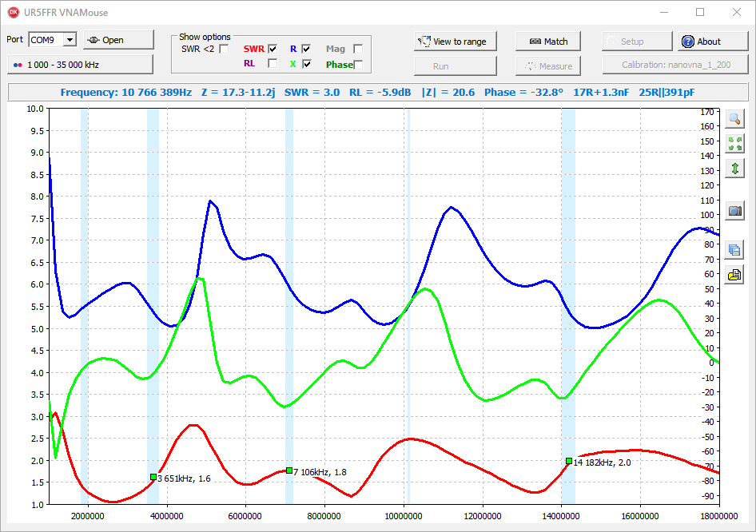The height and width of the screenshot is (532, 756).
Task: Click the save measurement disk icon
Action: (x=734, y=250)
